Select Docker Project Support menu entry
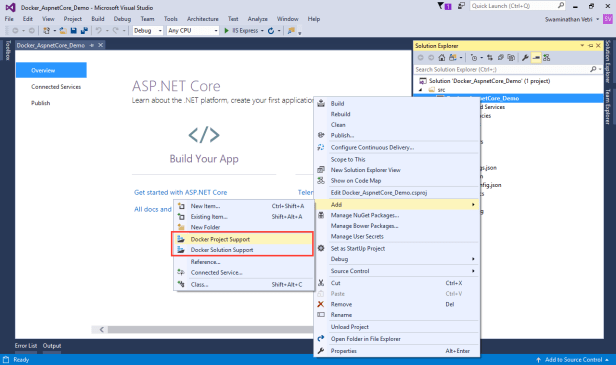Screen dimensions: 616x365 click(x=244, y=239)
